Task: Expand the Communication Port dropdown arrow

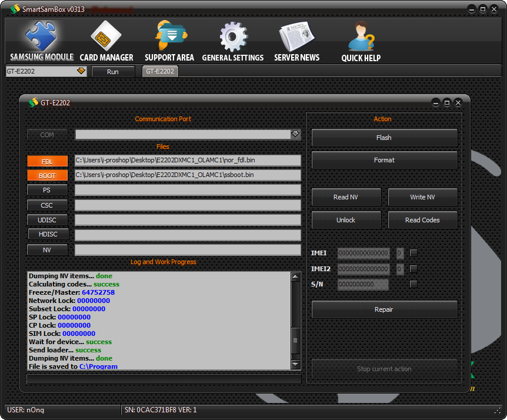Action: click(x=295, y=134)
